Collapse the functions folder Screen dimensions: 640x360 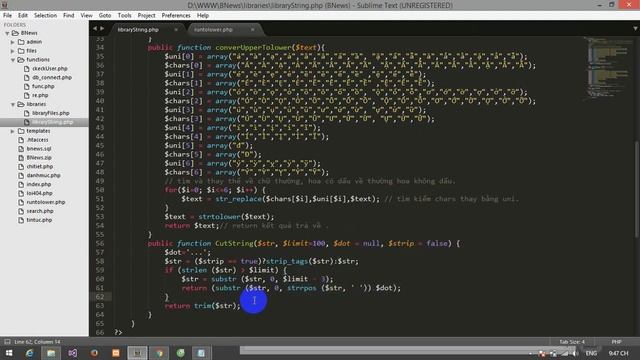click(x=13, y=60)
